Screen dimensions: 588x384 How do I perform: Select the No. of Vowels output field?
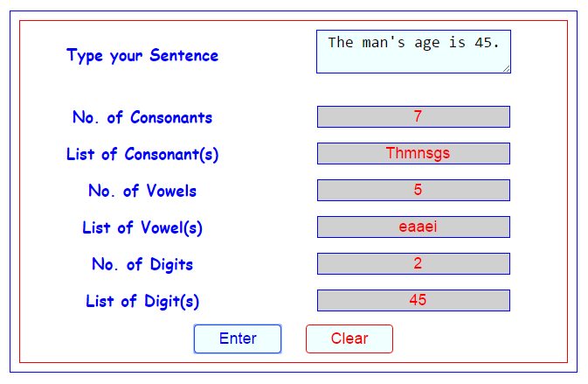click(413, 190)
